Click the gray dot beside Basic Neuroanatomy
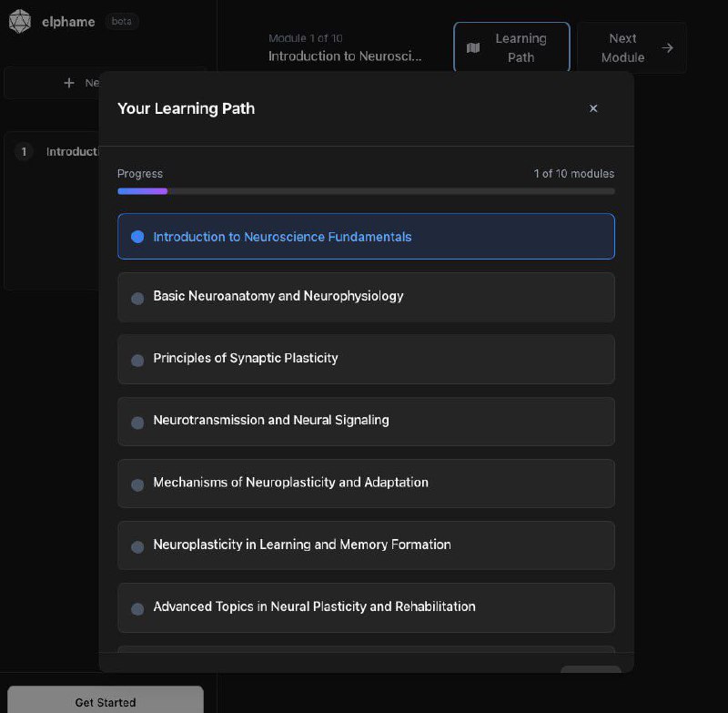 (137, 298)
